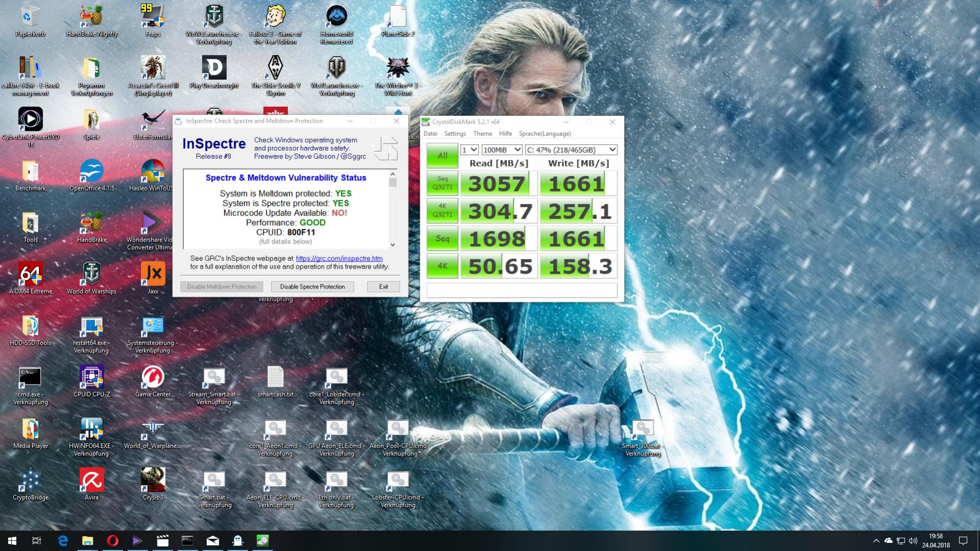Open Lobster-CPU.cmd shortcut
The height and width of the screenshot is (551, 980).
point(398,488)
